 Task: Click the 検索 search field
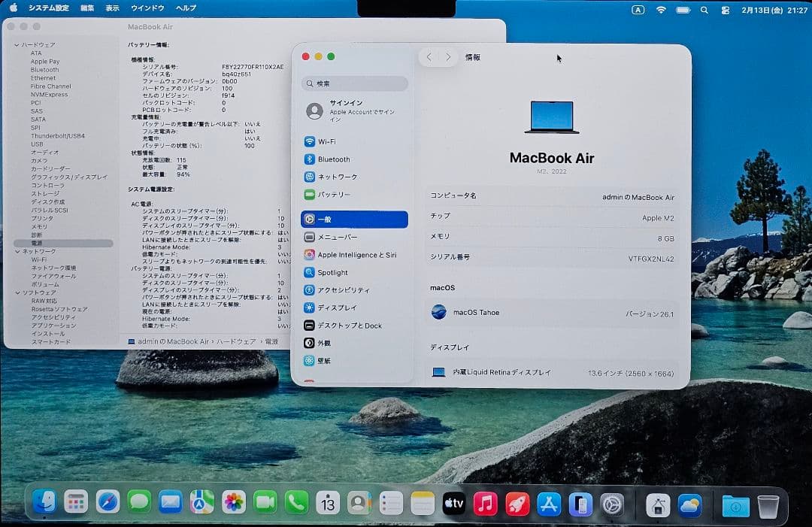pos(353,83)
